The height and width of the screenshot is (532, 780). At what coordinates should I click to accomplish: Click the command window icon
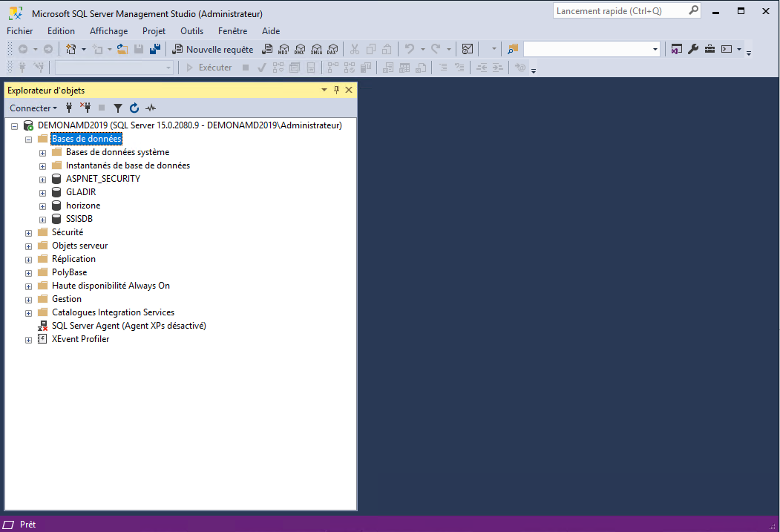click(x=727, y=49)
